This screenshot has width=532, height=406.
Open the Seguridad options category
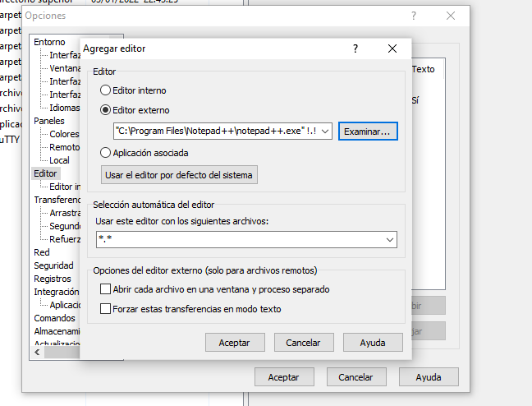53,265
